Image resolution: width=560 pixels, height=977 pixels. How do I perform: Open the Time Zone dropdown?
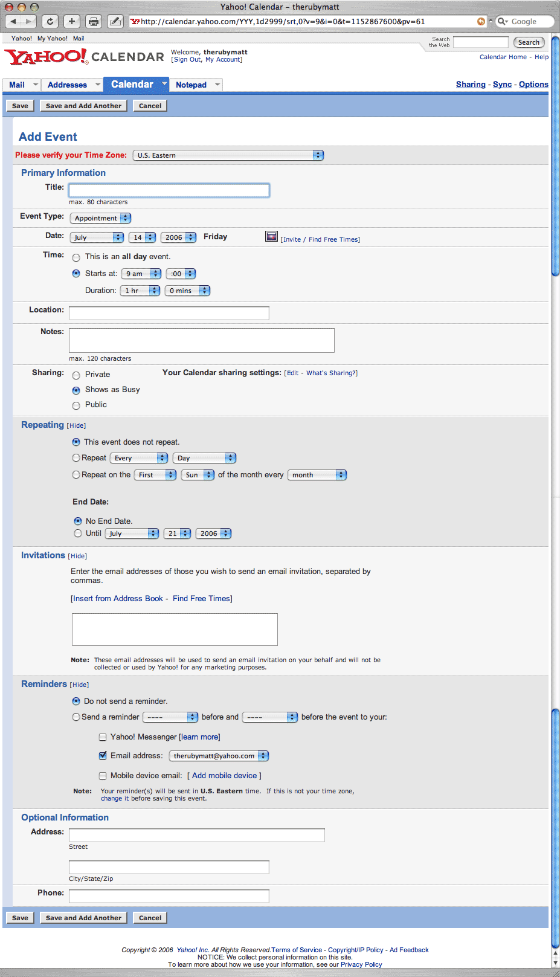(x=228, y=155)
